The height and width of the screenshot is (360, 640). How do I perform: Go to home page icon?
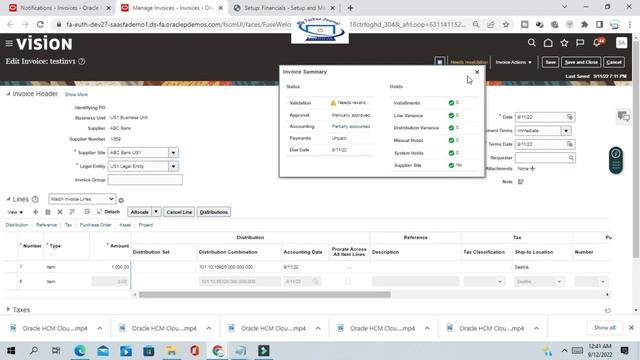pos(548,42)
